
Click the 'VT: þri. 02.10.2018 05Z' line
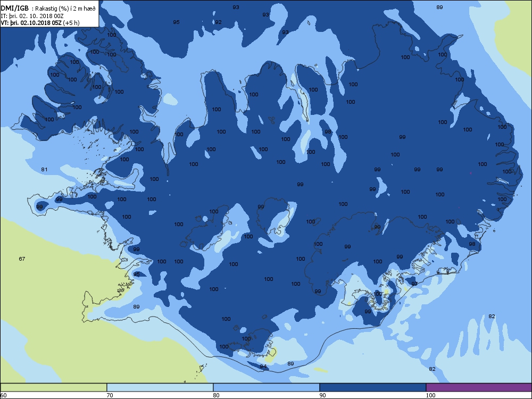(x=31, y=23)
